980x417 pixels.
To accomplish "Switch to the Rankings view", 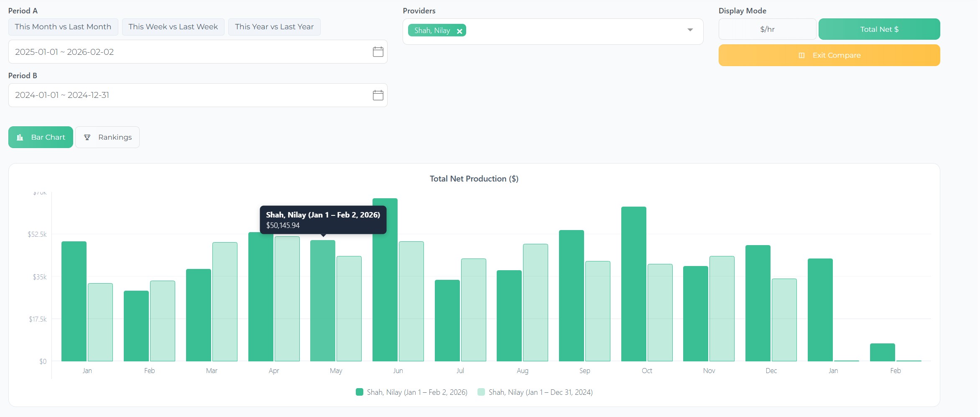I will 107,138.
